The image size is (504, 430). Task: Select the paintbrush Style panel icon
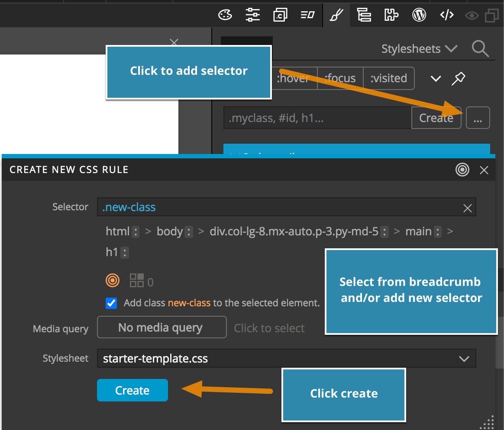pyautogui.click(x=336, y=15)
